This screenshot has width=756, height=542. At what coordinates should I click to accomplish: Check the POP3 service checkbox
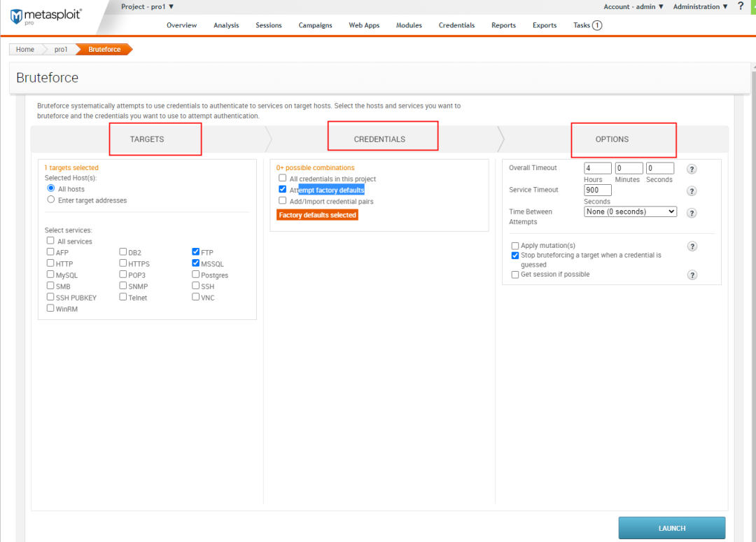click(123, 274)
